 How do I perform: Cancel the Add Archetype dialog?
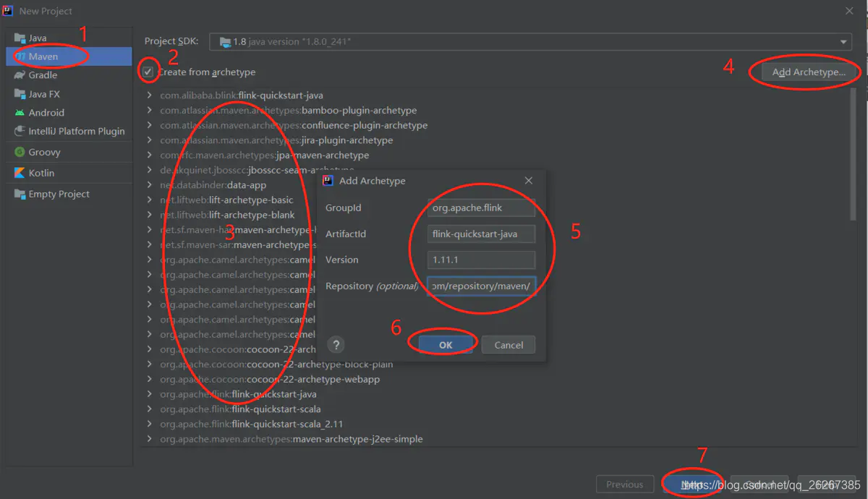509,345
